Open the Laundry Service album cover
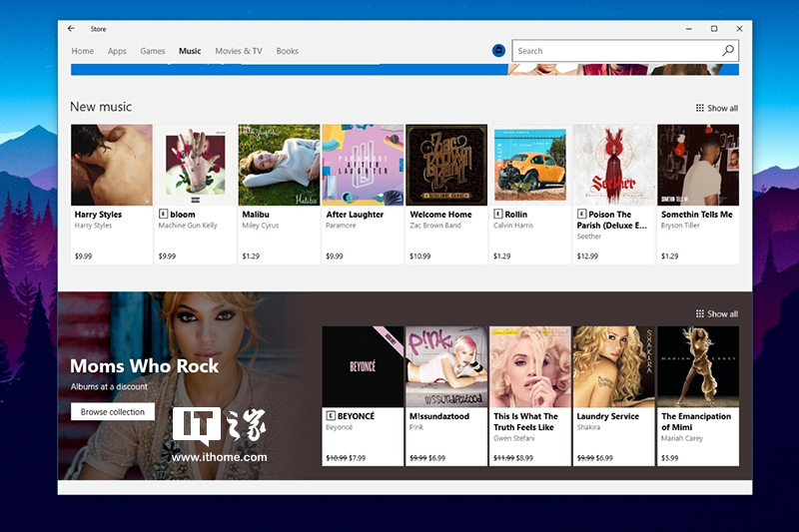This screenshot has width=799, height=532. (x=614, y=366)
